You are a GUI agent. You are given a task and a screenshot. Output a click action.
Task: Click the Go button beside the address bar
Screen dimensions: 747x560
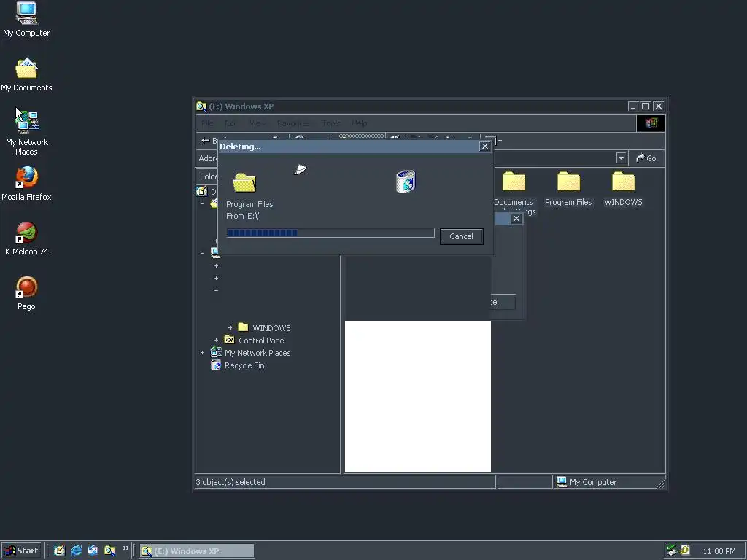click(646, 158)
